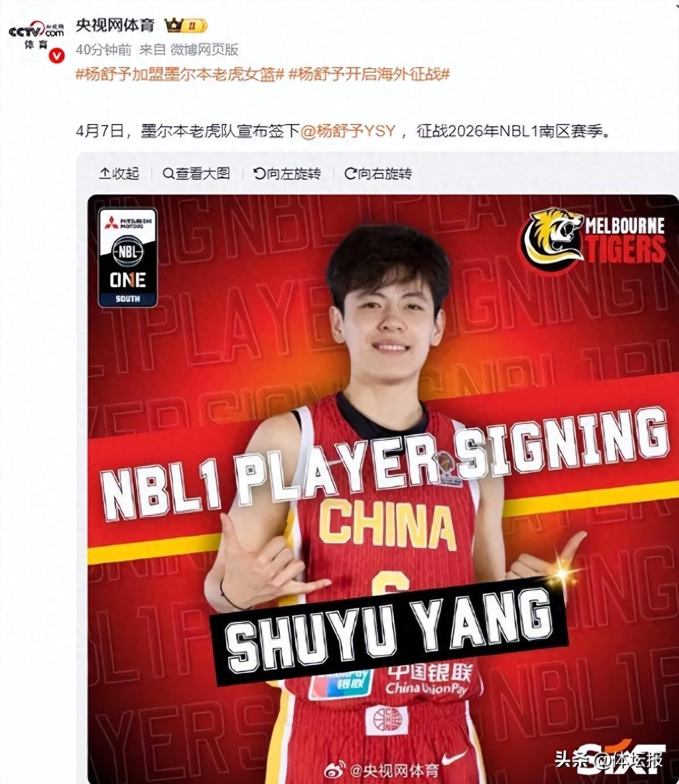Click the red verified badge on avatar
Screen dimensions: 679x784
[56, 55]
